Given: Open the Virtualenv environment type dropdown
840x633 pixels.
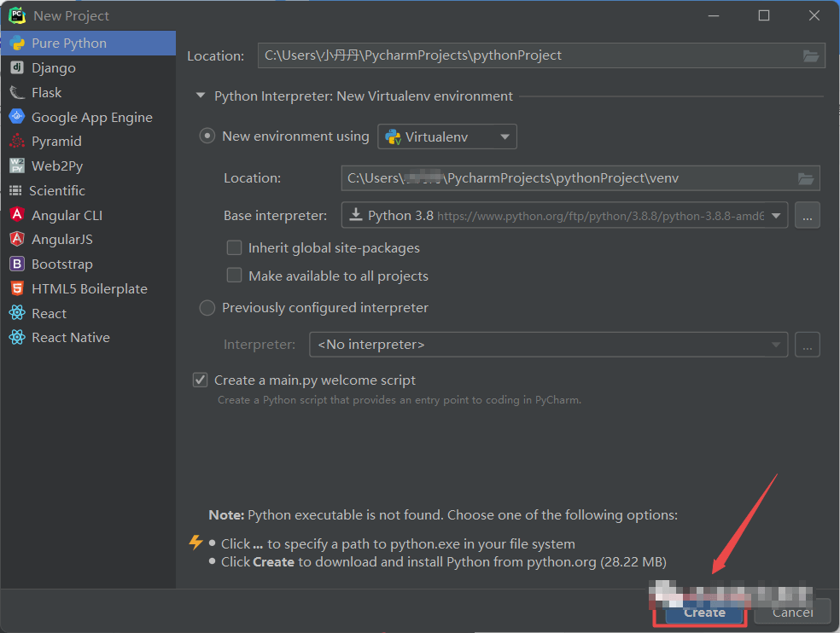Looking at the screenshot, I should coord(447,136).
